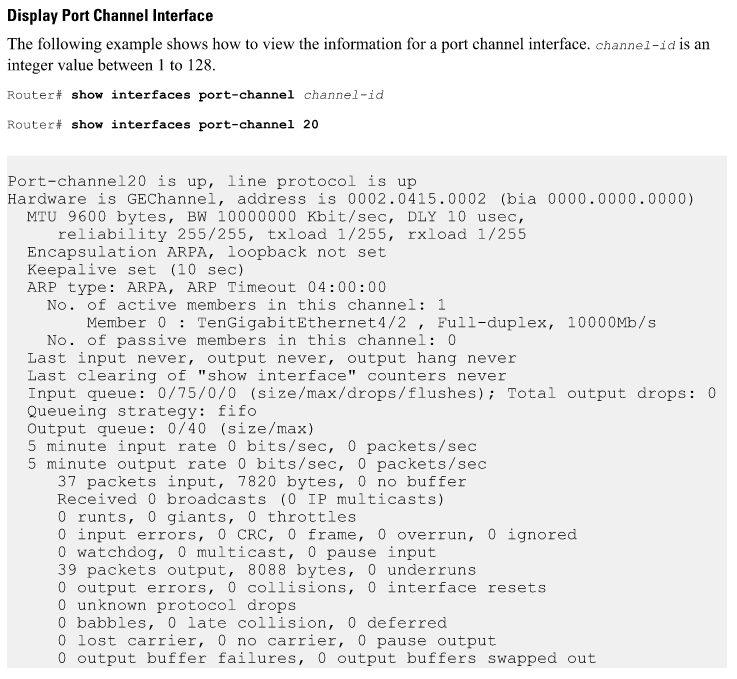This screenshot has width=737, height=679.
Task: Click the 'Keepalive set (10 sec)' line
Action: click(136, 270)
